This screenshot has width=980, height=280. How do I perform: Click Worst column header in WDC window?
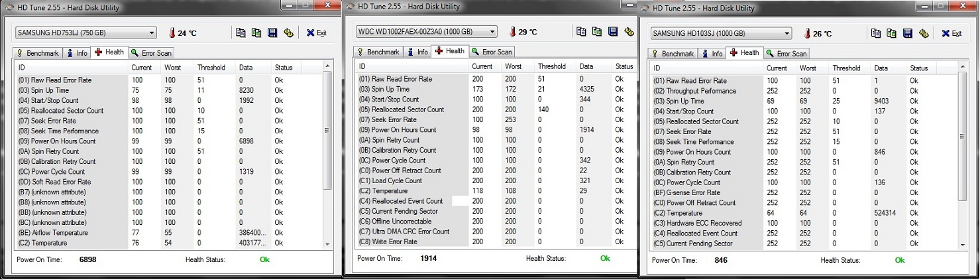(519, 66)
